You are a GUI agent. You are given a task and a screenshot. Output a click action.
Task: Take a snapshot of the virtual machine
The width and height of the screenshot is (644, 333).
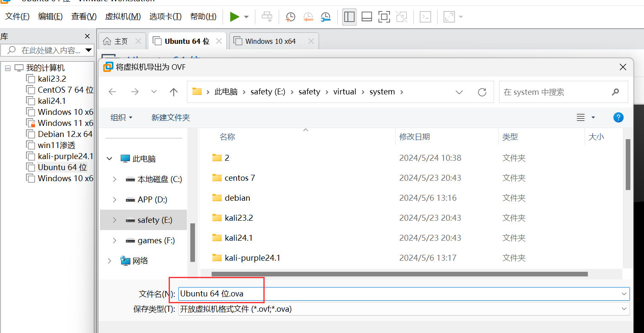[x=291, y=17]
